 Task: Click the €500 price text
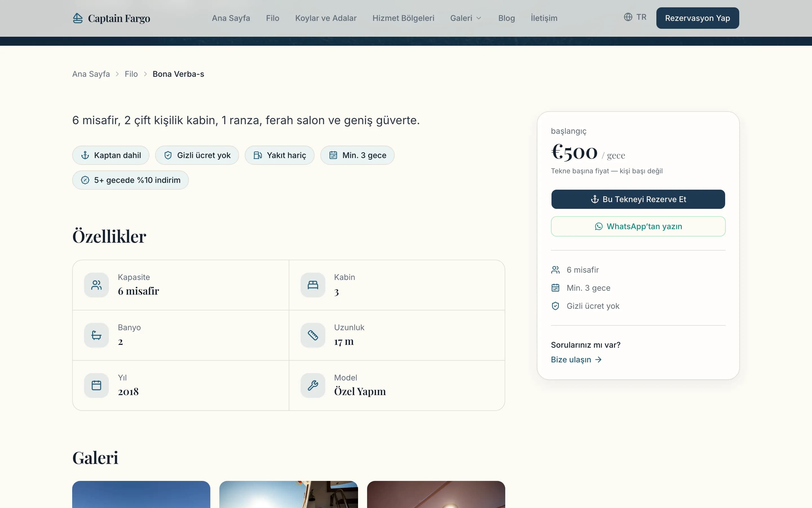(x=574, y=152)
